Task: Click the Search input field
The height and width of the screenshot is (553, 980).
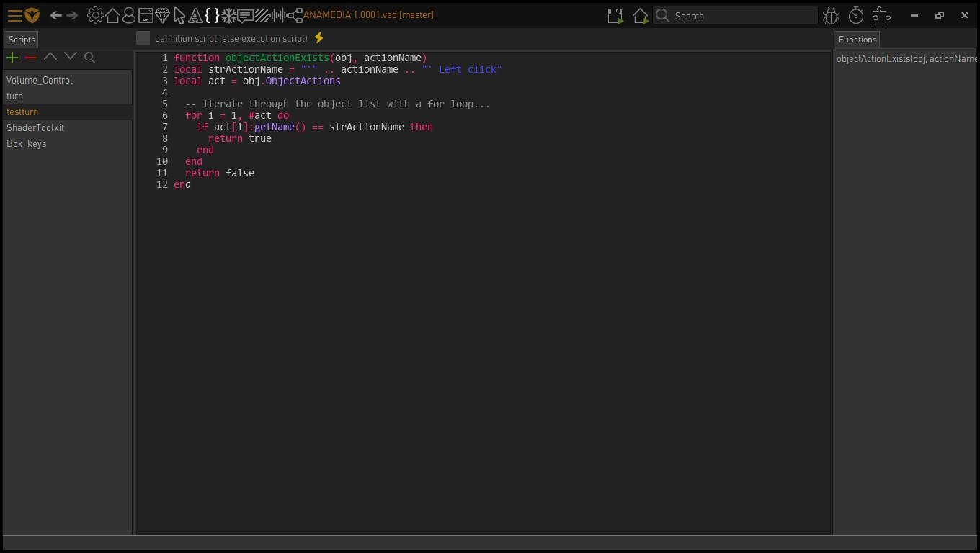Action: (x=735, y=16)
